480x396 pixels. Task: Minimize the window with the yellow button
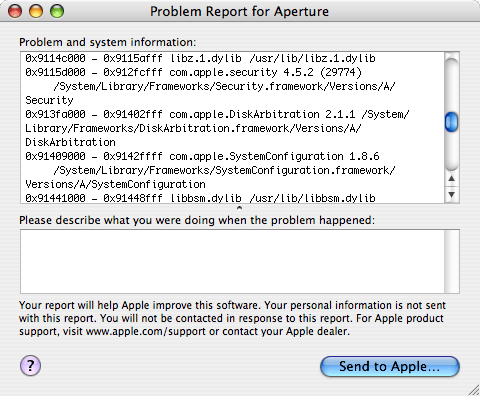[x=36, y=11]
